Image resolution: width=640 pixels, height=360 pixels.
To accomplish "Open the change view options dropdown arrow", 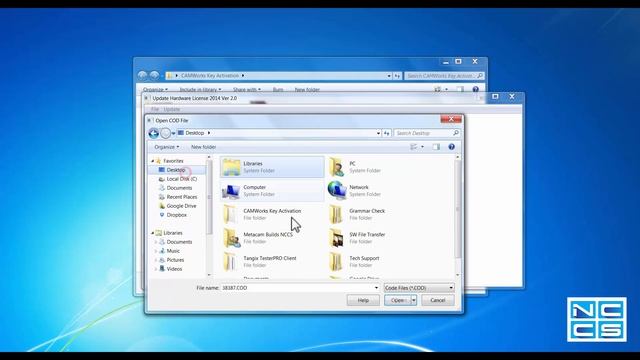I will pyautogui.click(x=422, y=147).
